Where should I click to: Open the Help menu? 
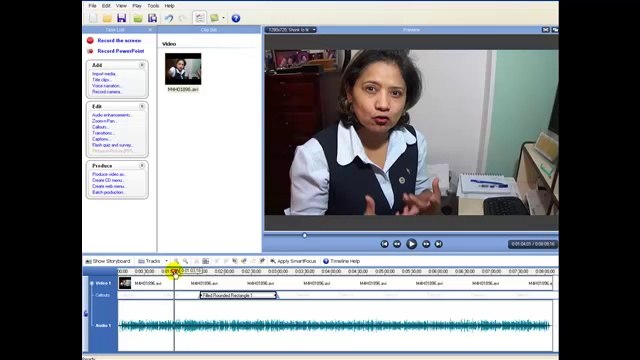[x=169, y=6]
